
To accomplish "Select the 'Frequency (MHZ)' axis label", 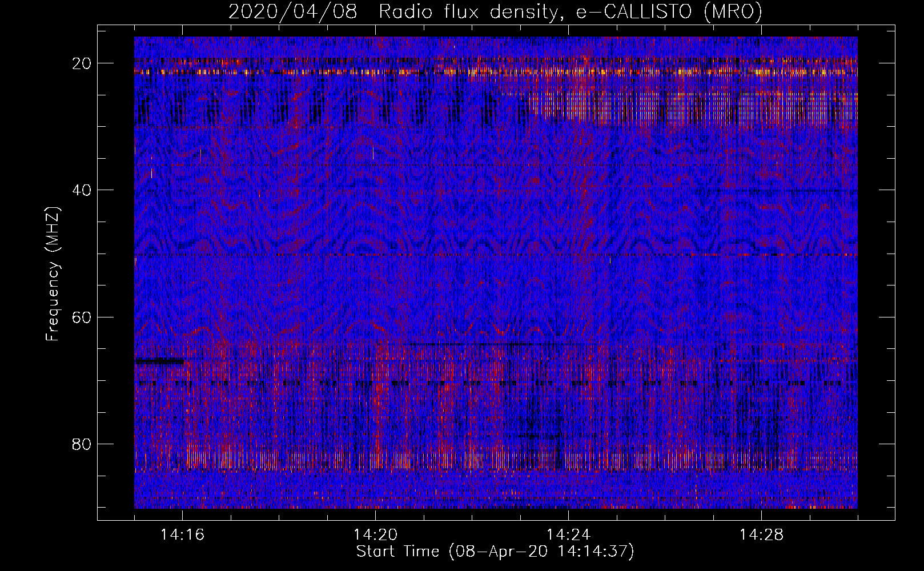I will [53, 274].
